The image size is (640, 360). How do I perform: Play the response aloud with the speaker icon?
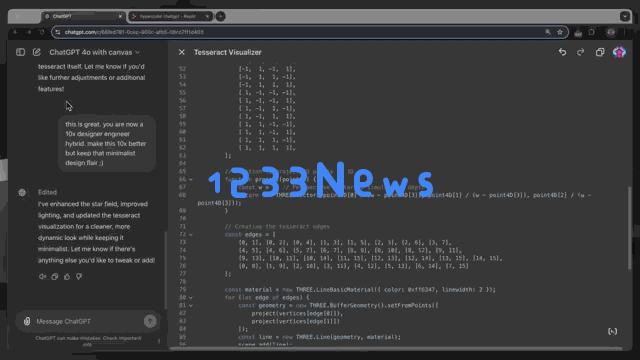point(42,276)
